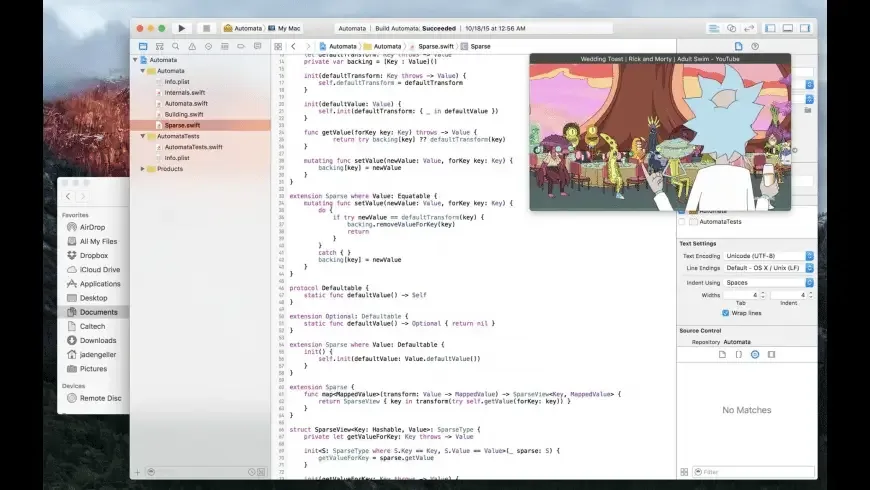The width and height of the screenshot is (870, 490).
Task: Add new file with plus button
Action: click(137, 472)
